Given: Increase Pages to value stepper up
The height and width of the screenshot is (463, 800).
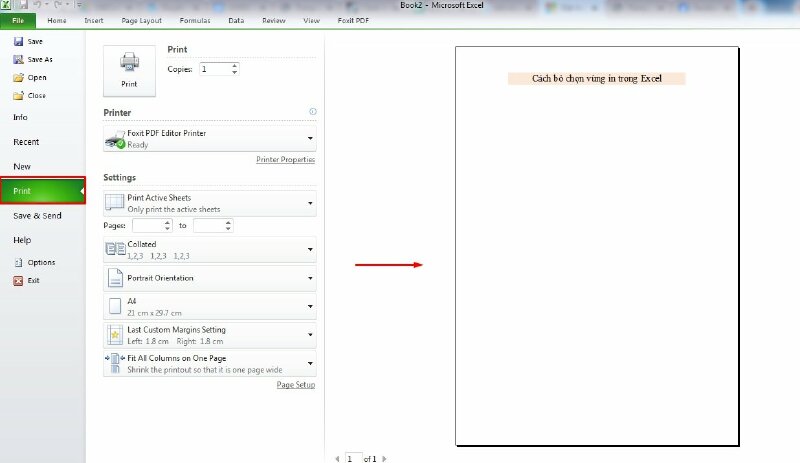Looking at the screenshot, I should pos(228,222).
